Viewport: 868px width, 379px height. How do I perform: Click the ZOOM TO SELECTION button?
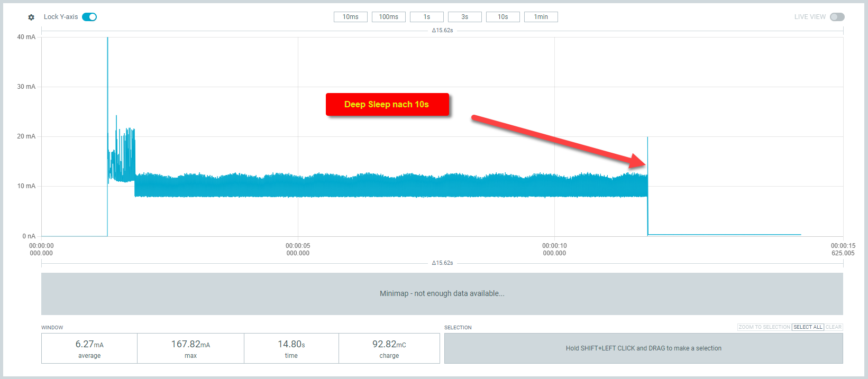tap(764, 327)
